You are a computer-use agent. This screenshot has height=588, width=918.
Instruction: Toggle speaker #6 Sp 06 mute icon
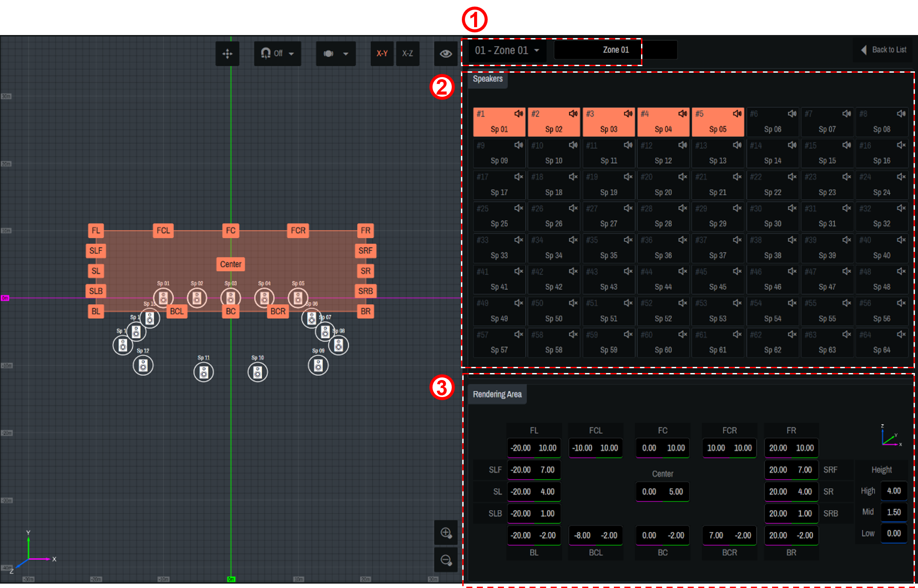tap(792, 114)
